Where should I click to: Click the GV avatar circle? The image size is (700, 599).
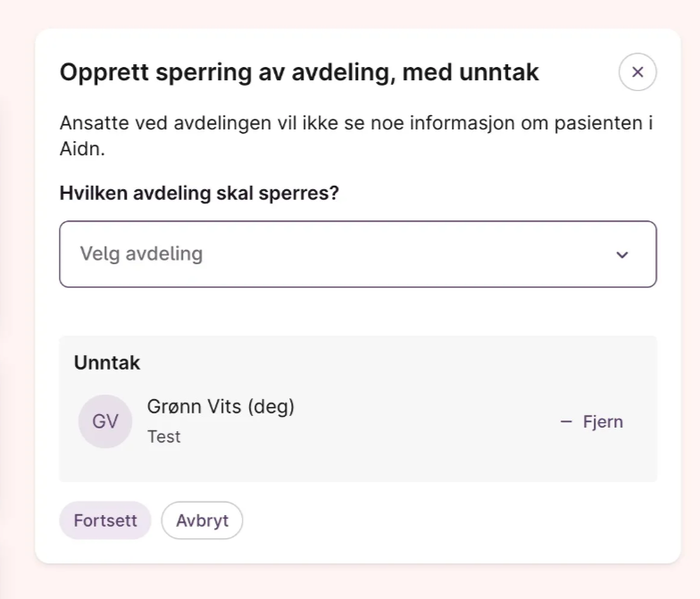pos(105,421)
